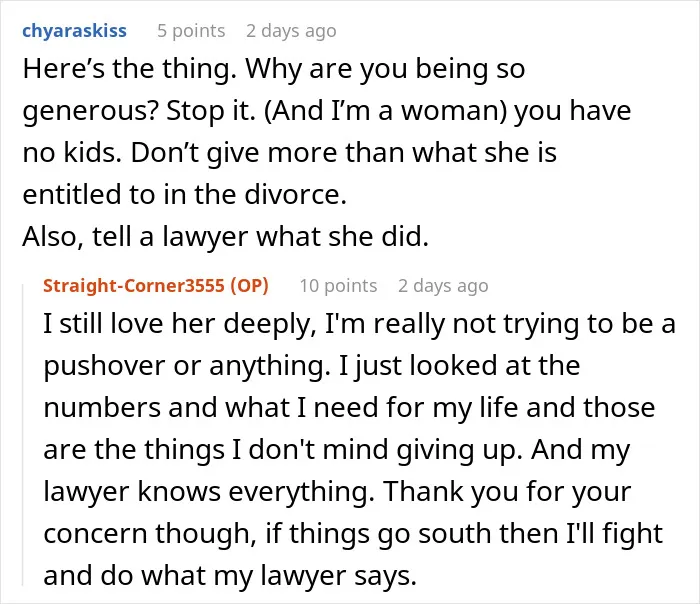Collapse OP reply using vertical thread line
The width and height of the screenshot is (700, 604).
click(x=23, y=435)
